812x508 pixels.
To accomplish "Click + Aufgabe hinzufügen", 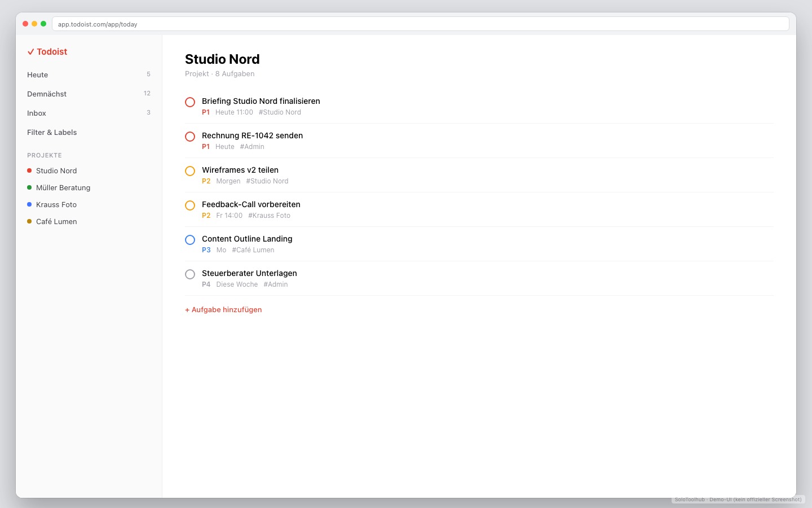I will [x=223, y=309].
